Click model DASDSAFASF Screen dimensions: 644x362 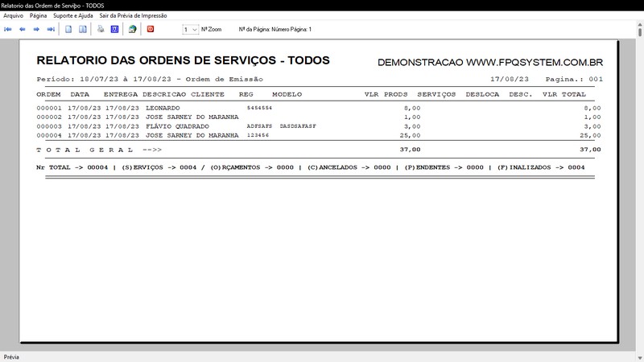[x=298, y=126]
